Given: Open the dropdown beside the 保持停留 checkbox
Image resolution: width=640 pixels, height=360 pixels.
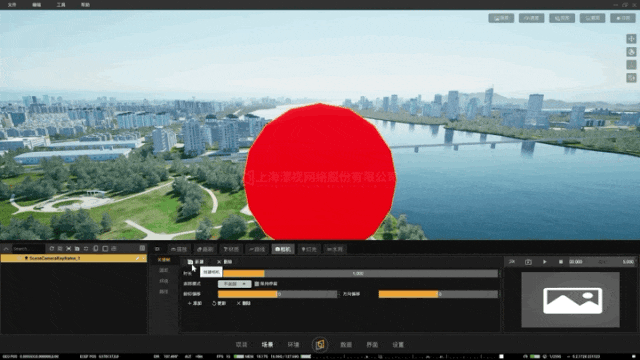Looking at the screenshot, I should coord(234,284).
